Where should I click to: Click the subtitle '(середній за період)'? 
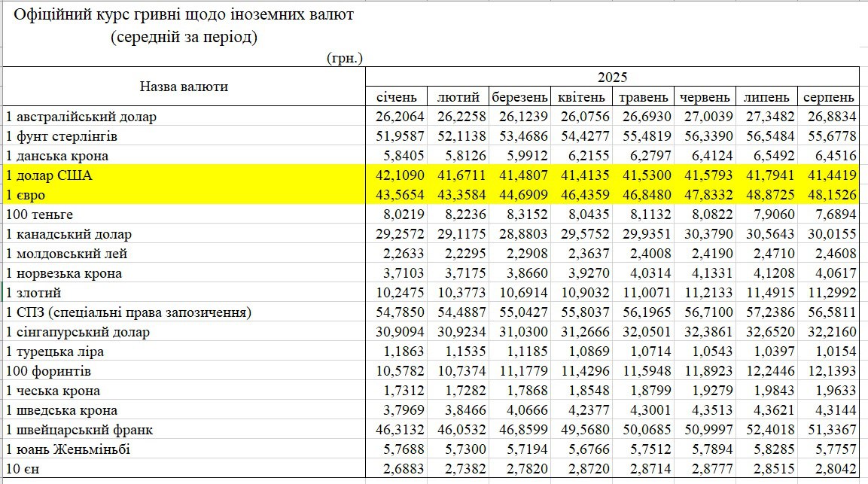point(184,38)
